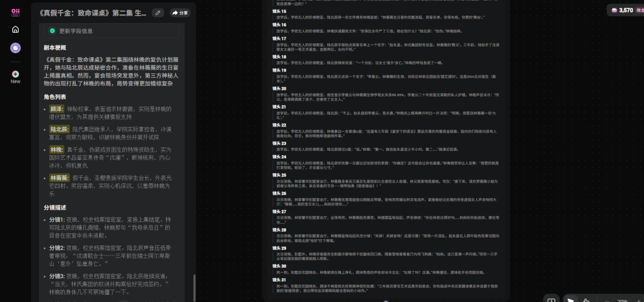Select the highlighted name 林薇薇
The width and height of the screenshot is (644, 302).
[x=60, y=178]
